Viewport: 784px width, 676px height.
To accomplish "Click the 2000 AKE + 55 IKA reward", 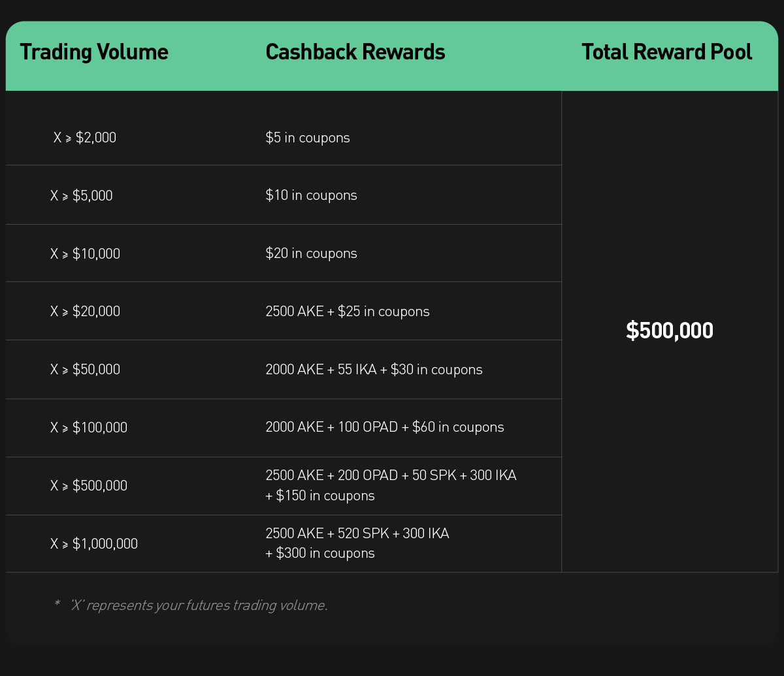I will tap(374, 370).
